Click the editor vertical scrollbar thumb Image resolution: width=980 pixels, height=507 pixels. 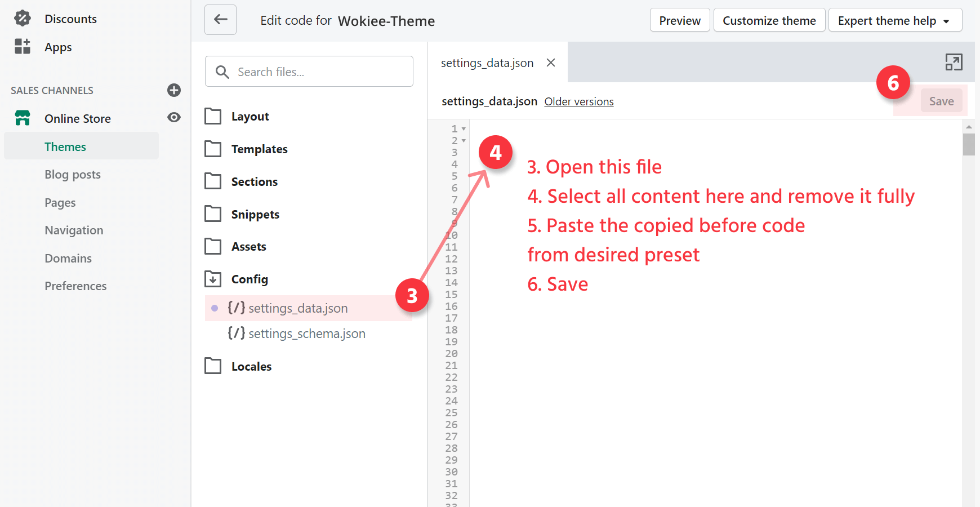point(969,144)
